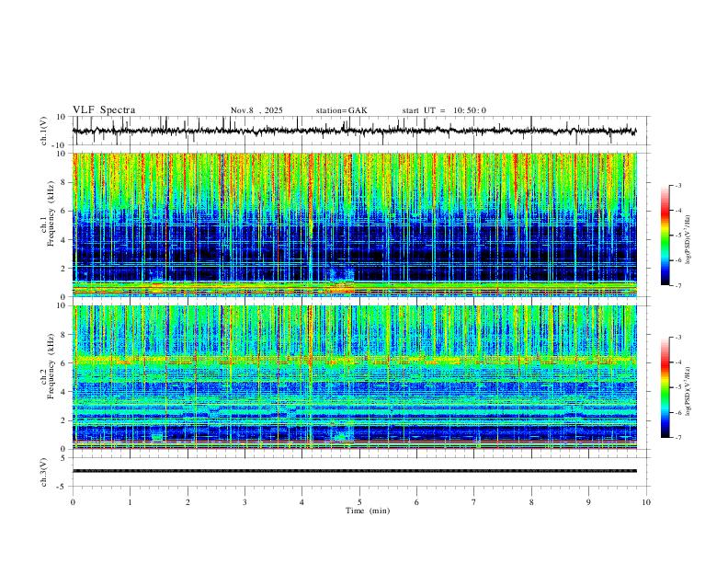Click the "2" tick on ch.2 frequency axis

click(x=63, y=420)
